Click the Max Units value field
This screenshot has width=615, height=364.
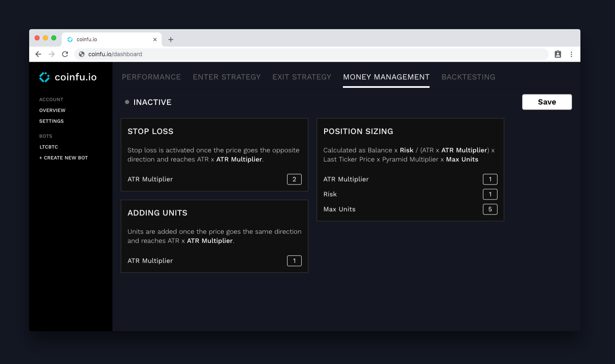(490, 209)
